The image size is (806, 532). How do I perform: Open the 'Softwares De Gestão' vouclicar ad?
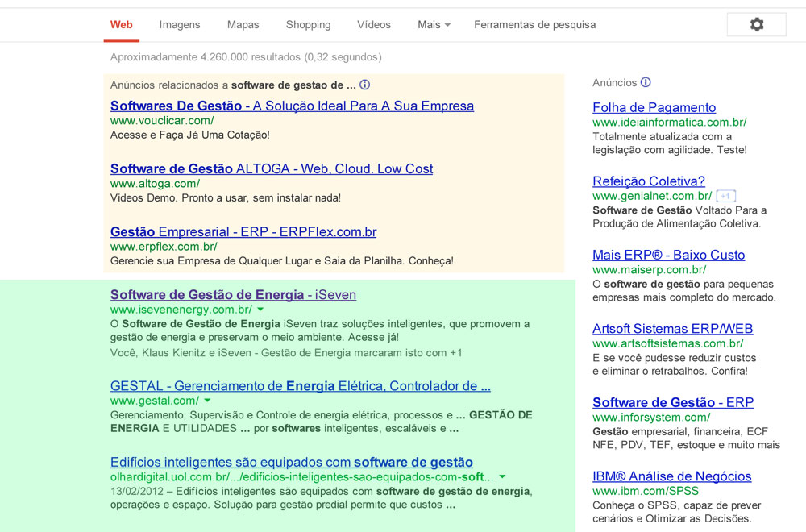tap(292, 106)
